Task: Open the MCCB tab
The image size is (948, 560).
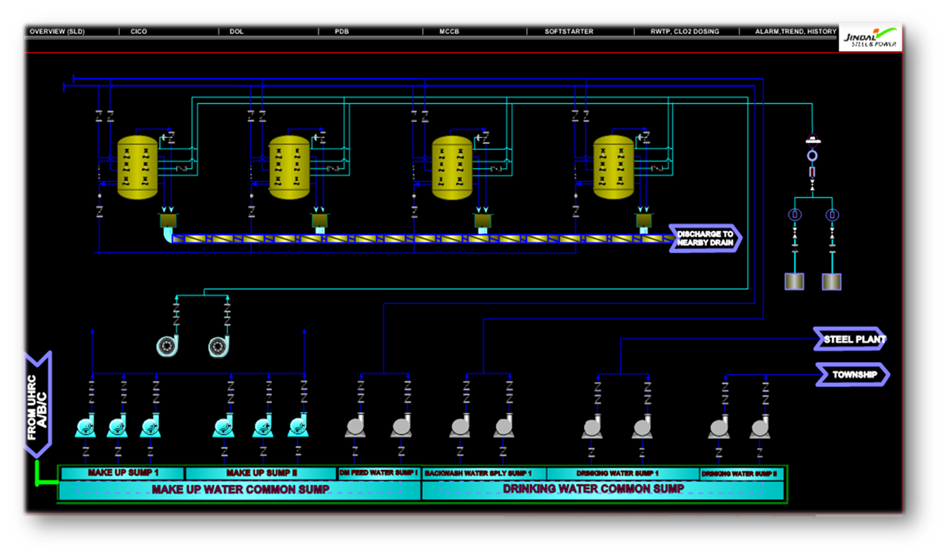Action: click(x=449, y=31)
